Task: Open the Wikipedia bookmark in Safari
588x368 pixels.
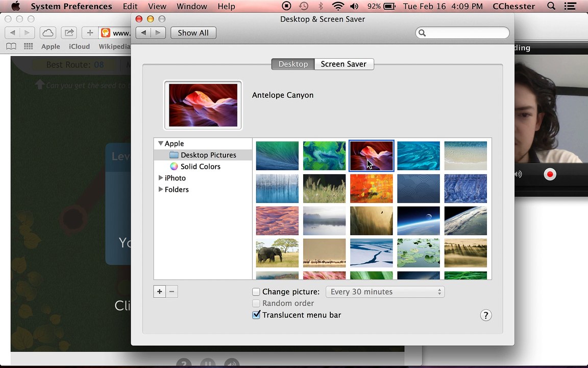Action: pyautogui.click(x=114, y=46)
